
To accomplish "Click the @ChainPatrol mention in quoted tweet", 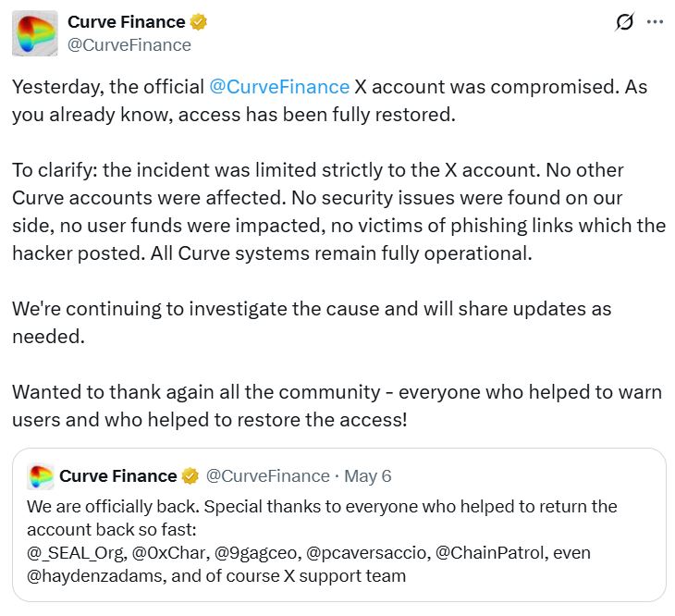I will pyautogui.click(x=485, y=552).
